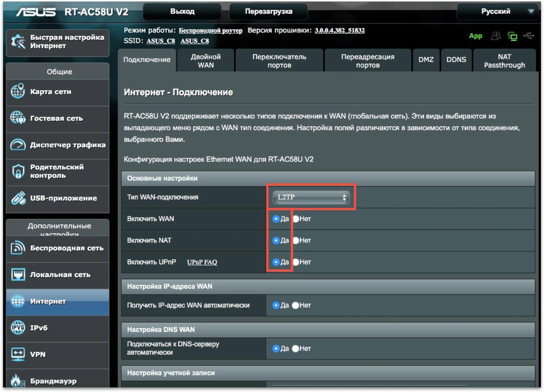Select Да for automatic DNS server connection
Screen dimensions: 544x392
(276, 348)
